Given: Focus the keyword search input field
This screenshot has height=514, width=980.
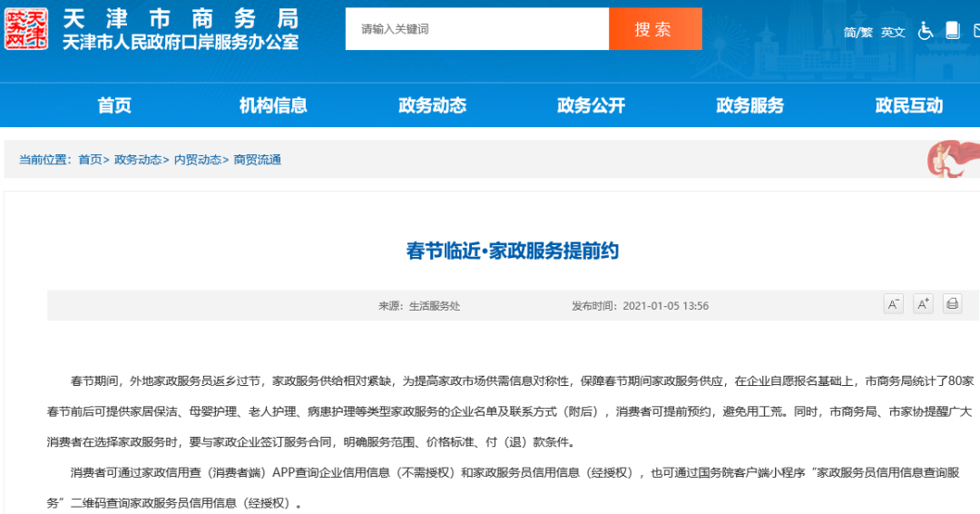Looking at the screenshot, I should tap(476, 29).
